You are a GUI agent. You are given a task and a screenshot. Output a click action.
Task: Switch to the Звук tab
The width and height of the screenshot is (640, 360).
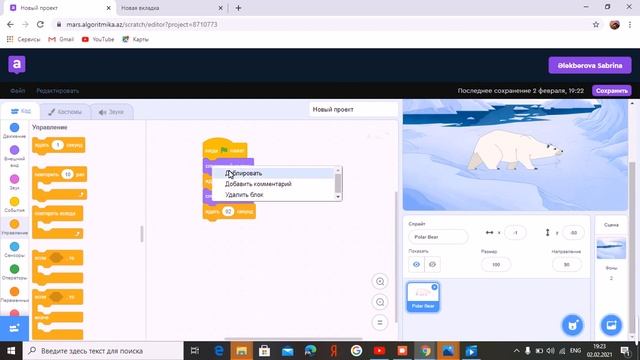[111, 112]
